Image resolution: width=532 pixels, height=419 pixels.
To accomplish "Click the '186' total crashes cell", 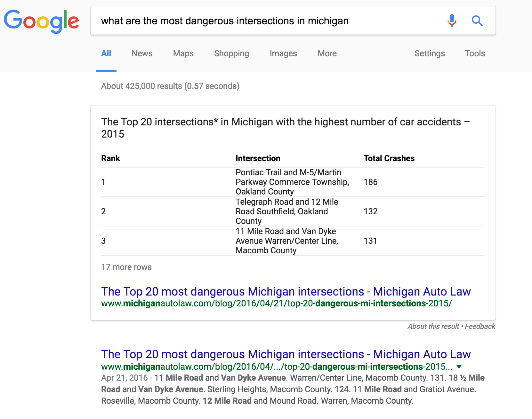I will [371, 182].
